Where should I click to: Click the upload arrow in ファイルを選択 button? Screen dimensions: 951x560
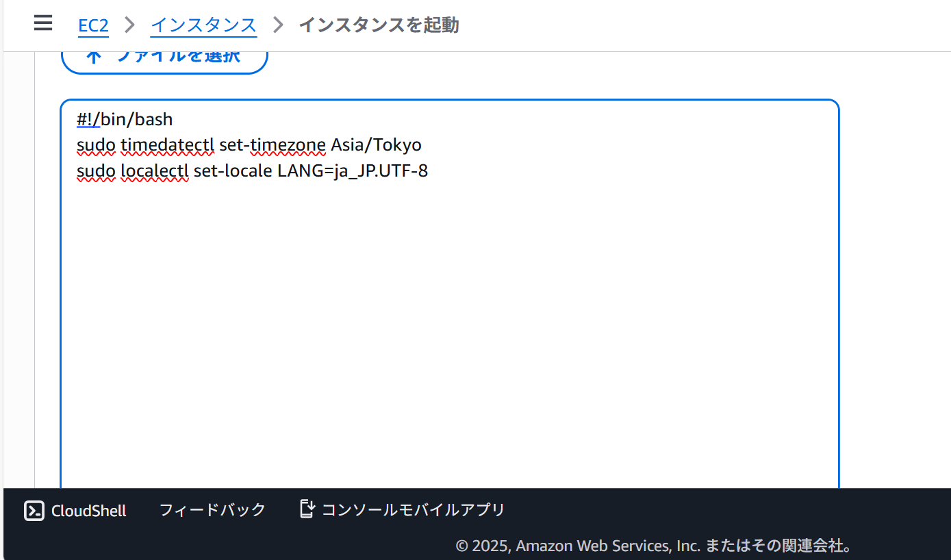tap(94, 55)
